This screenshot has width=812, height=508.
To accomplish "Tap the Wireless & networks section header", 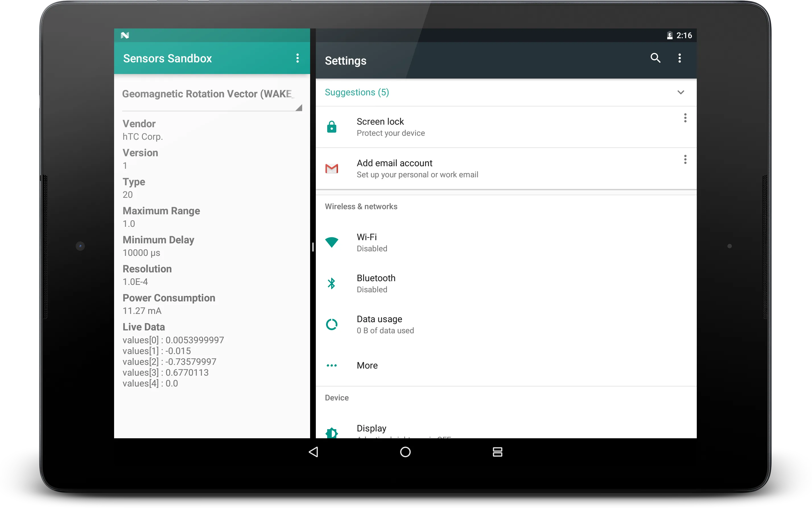I will click(361, 207).
